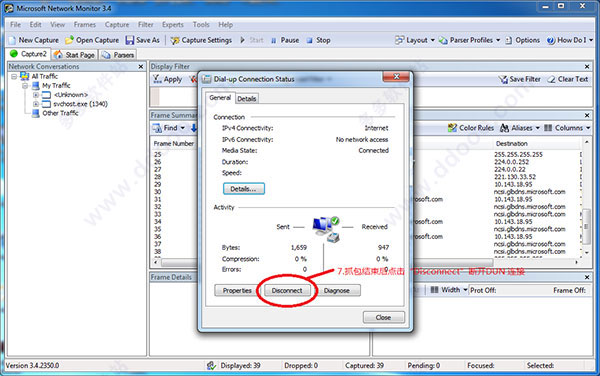
Task: Click the Diagnose button
Action: [337, 290]
